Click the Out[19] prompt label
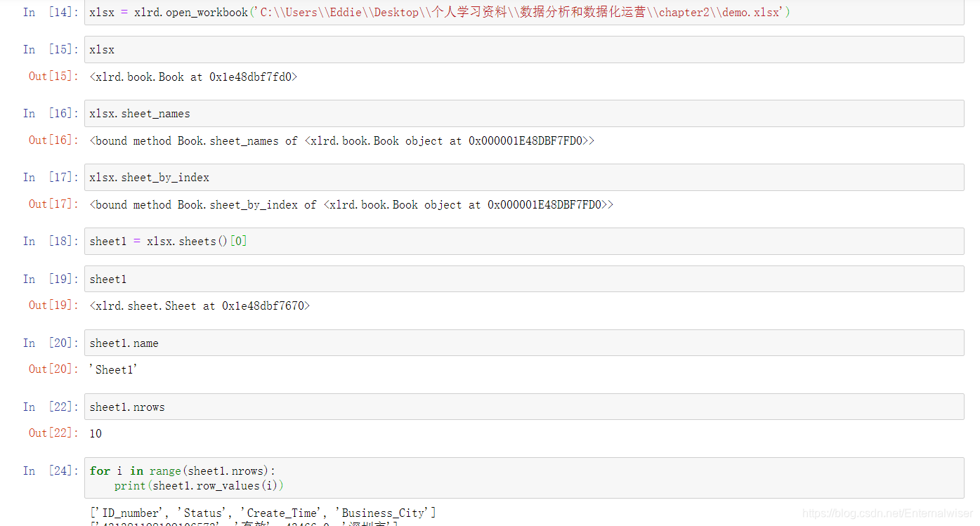 coord(53,305)
